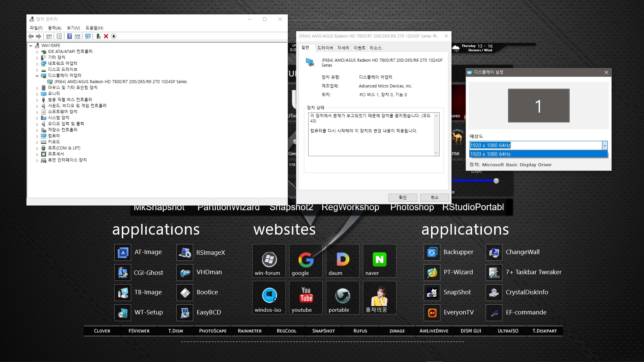Open TB-Image application icon
This screenshot has height=362, width=644.
123,293
